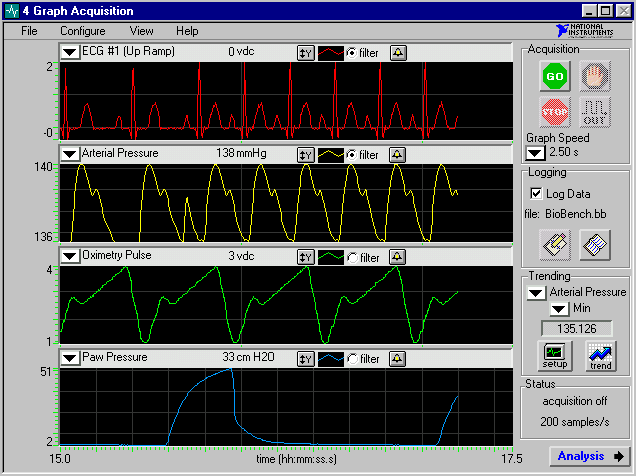Click inside the Paw Pressure waveform graph
This screenshot has height=476, width=636.
click(286, 407)
